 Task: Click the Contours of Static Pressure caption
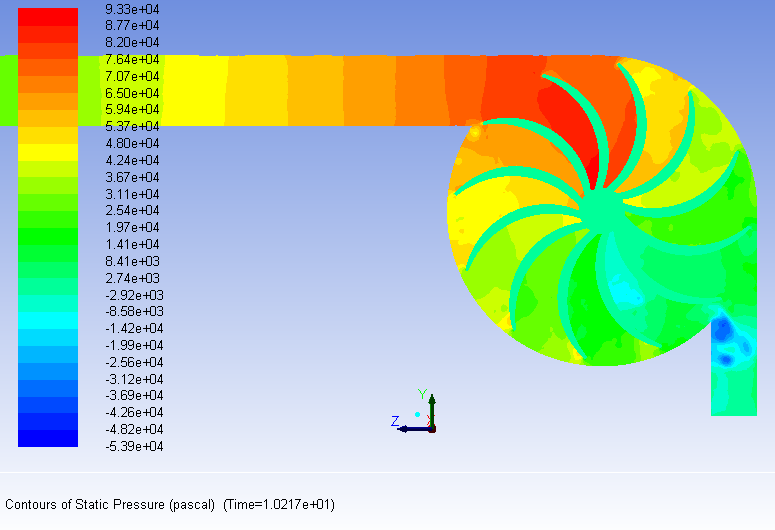click(110, 505)
